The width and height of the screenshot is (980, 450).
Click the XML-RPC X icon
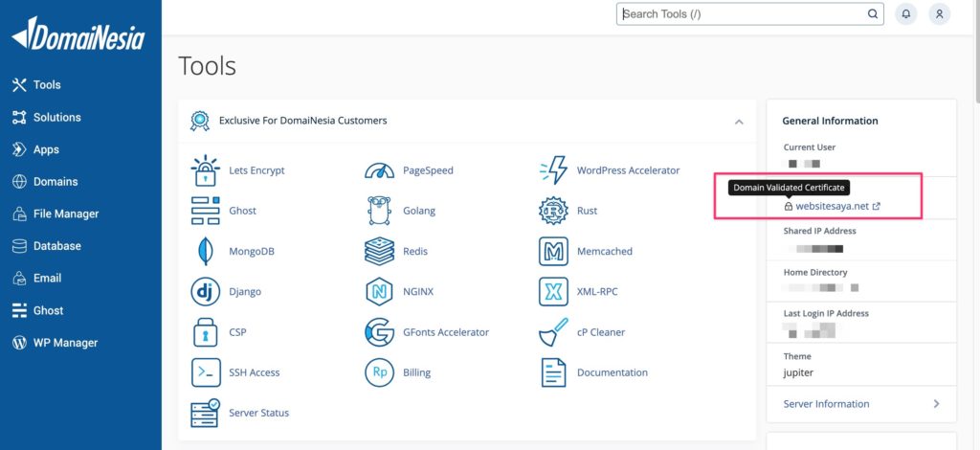553,292
